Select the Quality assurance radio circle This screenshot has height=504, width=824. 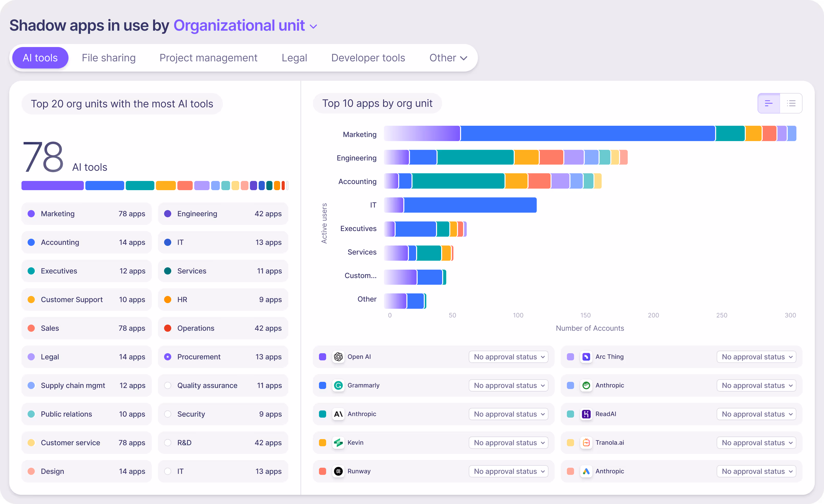168,386
